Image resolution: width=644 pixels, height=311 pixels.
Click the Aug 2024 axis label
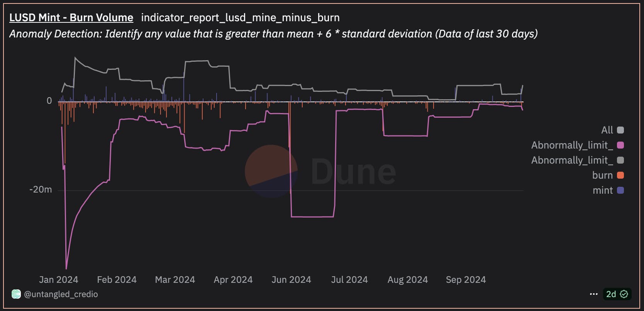pyautogui.click(x=408, y=280)
